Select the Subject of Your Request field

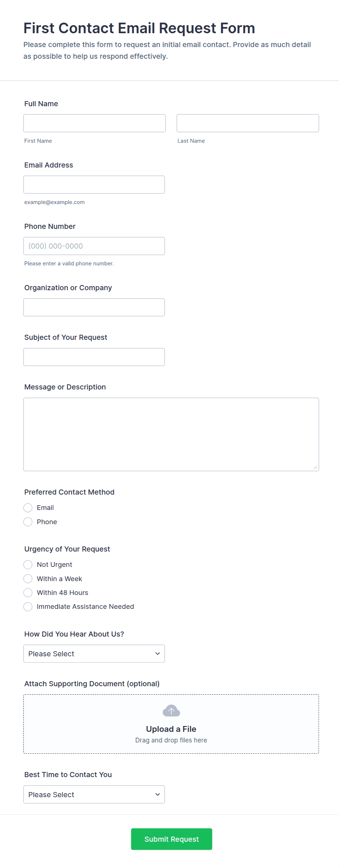(x=94, y=357)
